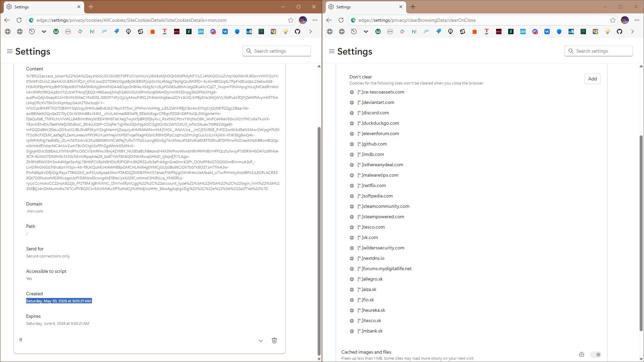Switch to the Settings tab in the right window
Screen dimensions: 644x362
pos(366,7)
